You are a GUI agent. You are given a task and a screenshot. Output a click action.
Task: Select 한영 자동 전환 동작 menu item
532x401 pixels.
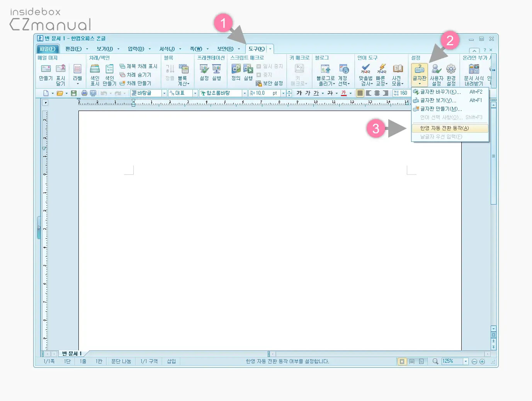tap(444, 128)
